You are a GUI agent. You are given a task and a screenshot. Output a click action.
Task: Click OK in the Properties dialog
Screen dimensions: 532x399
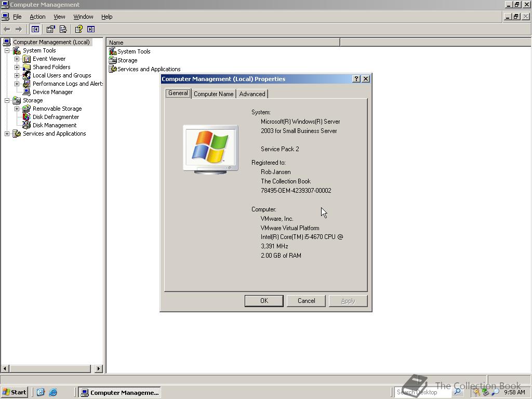264,301
